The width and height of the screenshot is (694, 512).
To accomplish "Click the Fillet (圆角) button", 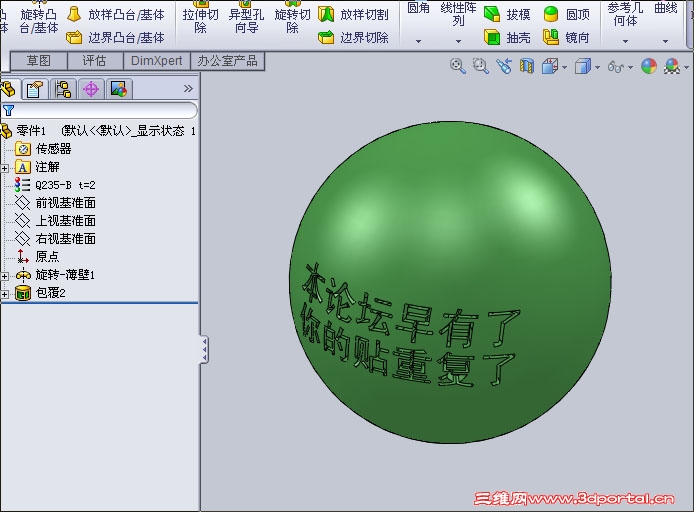I will (x=418, y=8).
